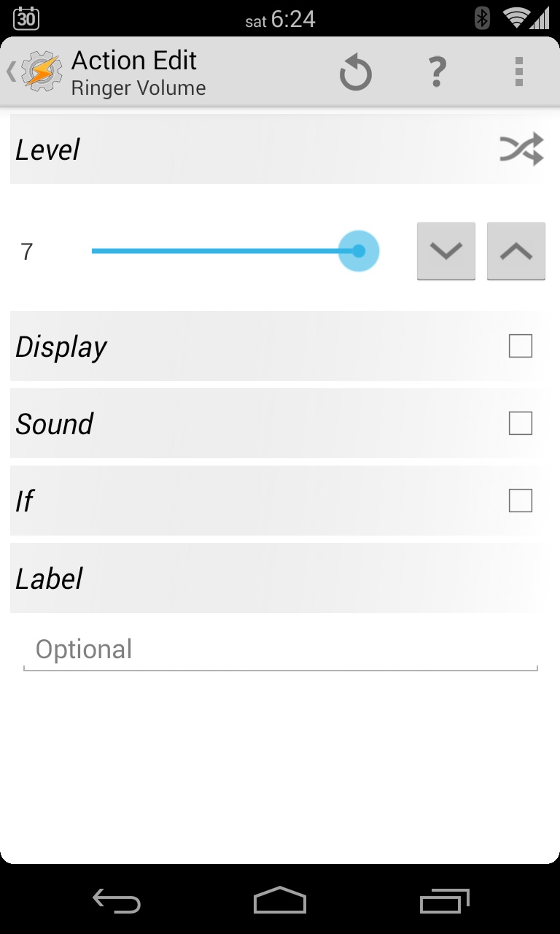Tap the Bluetooth status bar icon
The image size is (560, 934).
pyautogui.click(x=482, y=18)
